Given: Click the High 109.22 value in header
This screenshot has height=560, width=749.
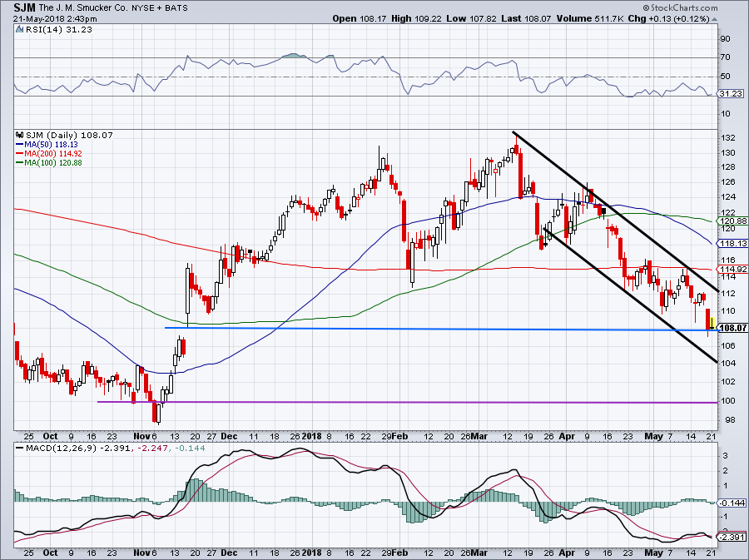Looking at the screenshot, I should point(417,18).
